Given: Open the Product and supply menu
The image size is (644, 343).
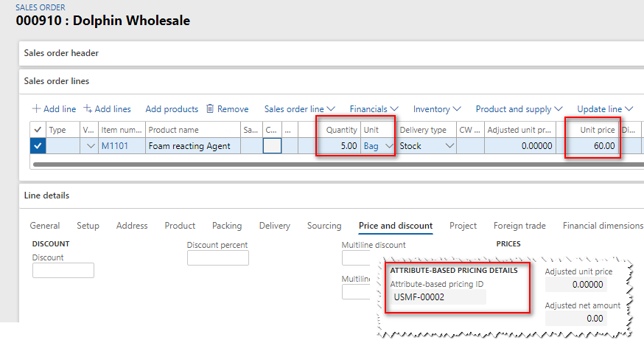Looking at the screenshot, I should (519, 109).
